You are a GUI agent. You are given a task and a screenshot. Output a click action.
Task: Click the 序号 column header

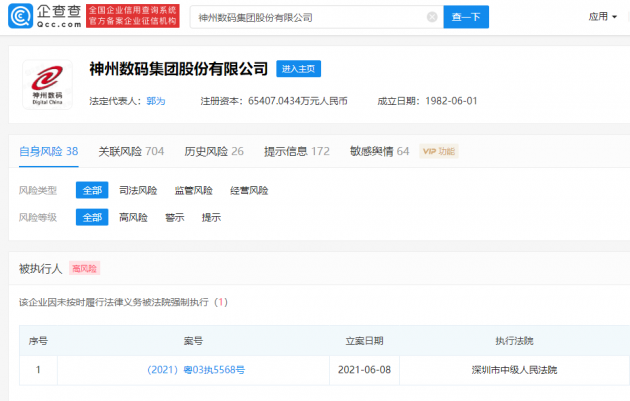[x=38, y=341]
